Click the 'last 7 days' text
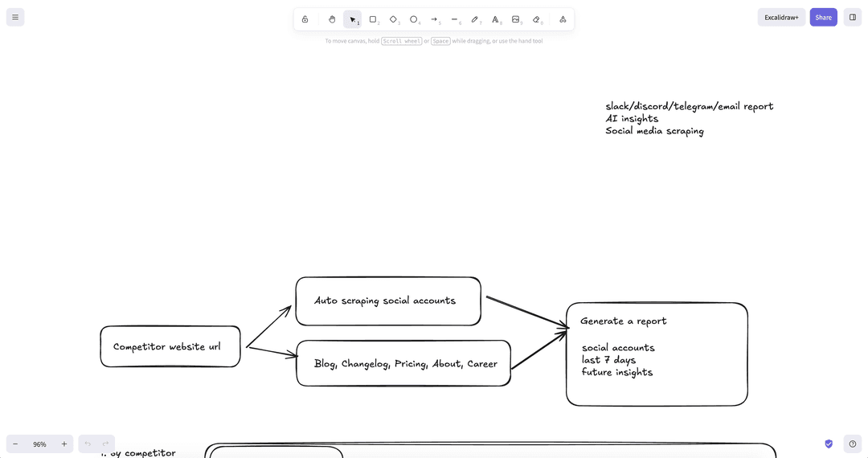Image resolution: width=868 pixels, height=458 pixels. click(608, 360)
